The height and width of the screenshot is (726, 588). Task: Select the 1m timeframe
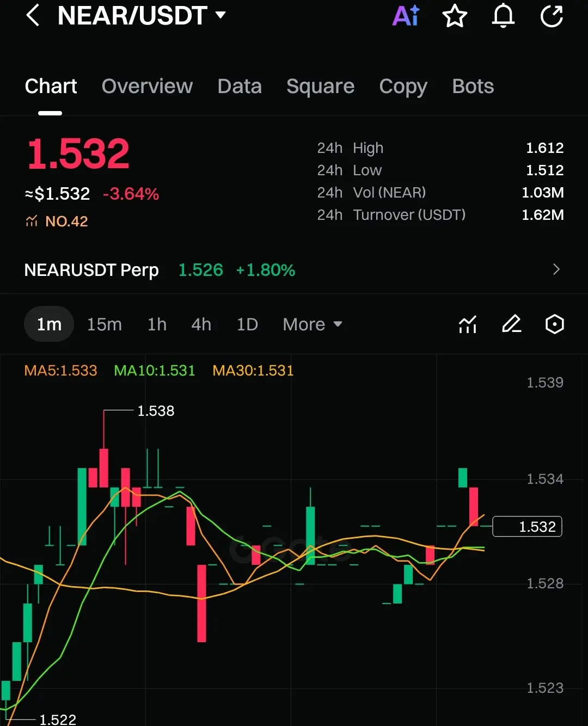[x=49, y=324]
